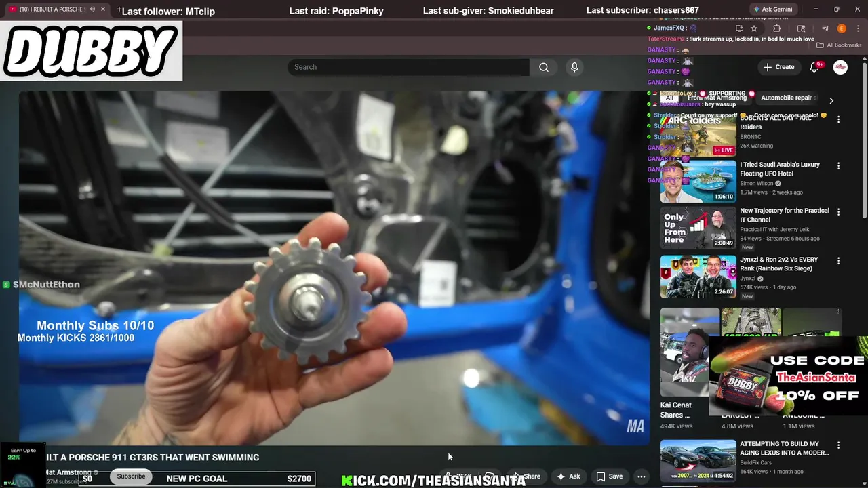Search YouTube with the magnifier button
868x488 pixels.
pyautogui.click(x=543, y=67)
